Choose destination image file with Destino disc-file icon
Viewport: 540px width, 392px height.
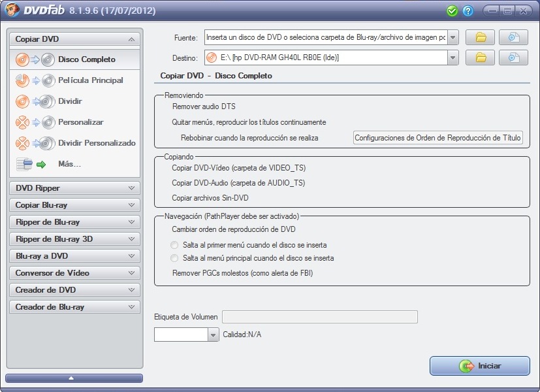tap(513, 57)
